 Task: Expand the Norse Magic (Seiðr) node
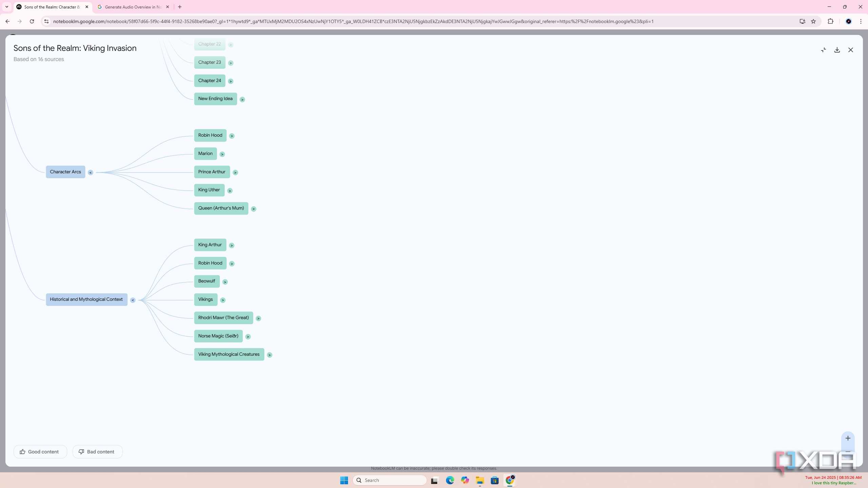[248, 336]
